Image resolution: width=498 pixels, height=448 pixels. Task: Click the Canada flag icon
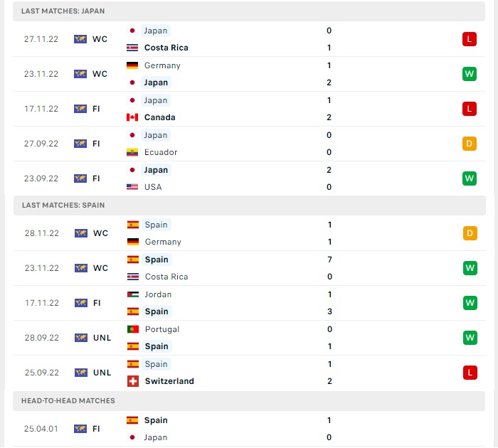click(x=132, y=117)
